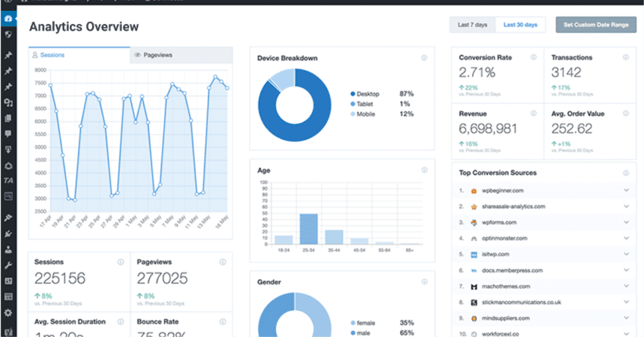Click the info icon on Device Breakdown
This screenshot has width=644, height=337.
[x=424, y=58]
